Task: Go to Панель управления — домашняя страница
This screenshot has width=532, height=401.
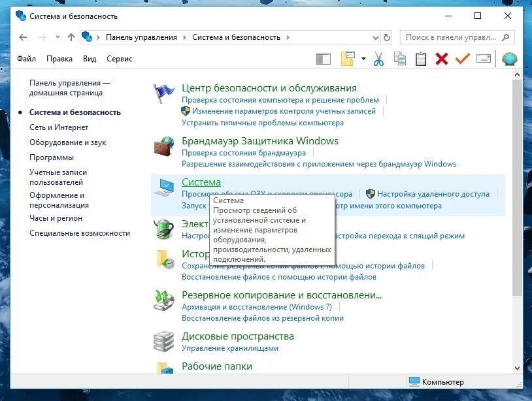Action: pyautogui.click(x=70, y=88)
